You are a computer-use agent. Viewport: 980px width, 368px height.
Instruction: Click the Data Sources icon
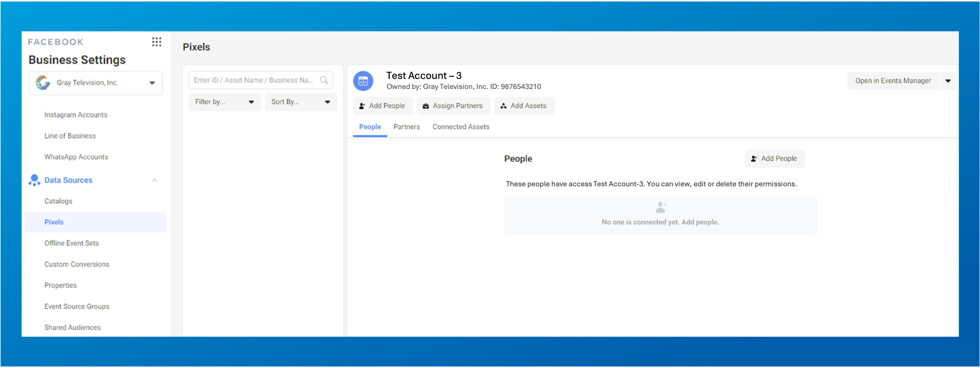(34, 180)
